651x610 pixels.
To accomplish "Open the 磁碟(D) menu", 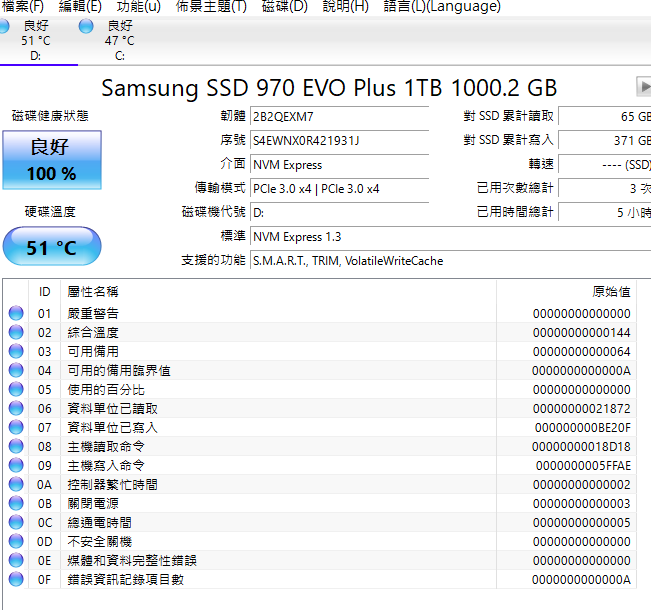I will [284, 6].
